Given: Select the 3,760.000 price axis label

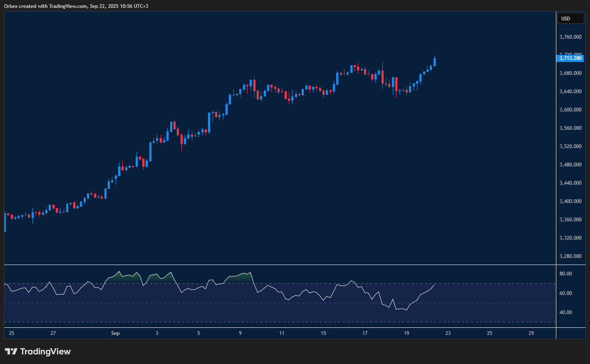Looking at the screenshot, I should coord(570,37).
